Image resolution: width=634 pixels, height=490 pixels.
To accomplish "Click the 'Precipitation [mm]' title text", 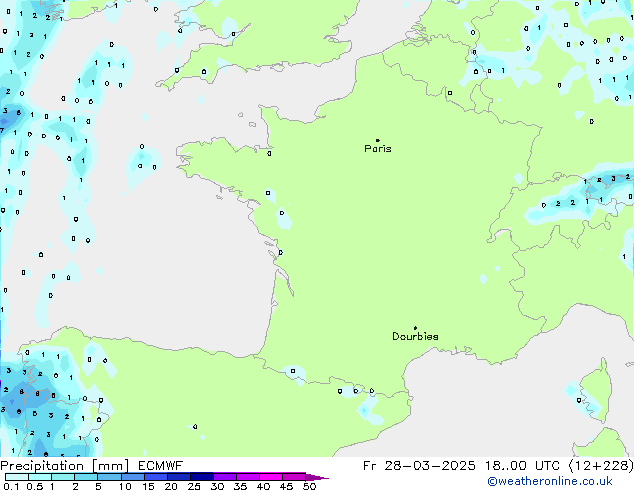I will tap(65, 466).
